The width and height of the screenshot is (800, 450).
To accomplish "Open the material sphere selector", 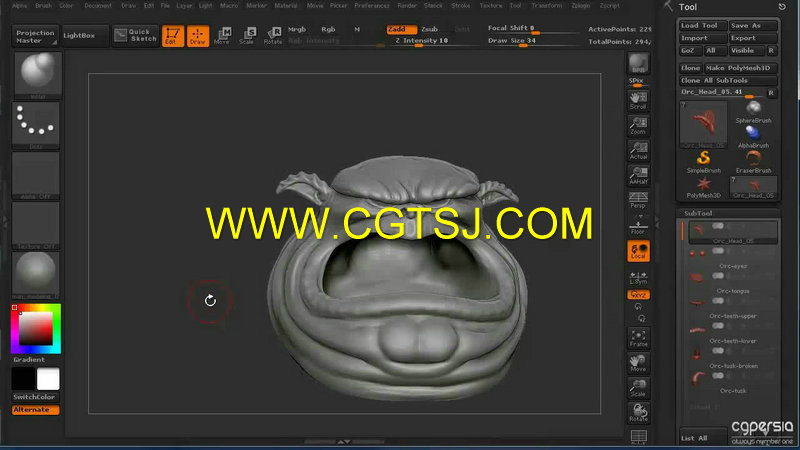I will 36,276.
